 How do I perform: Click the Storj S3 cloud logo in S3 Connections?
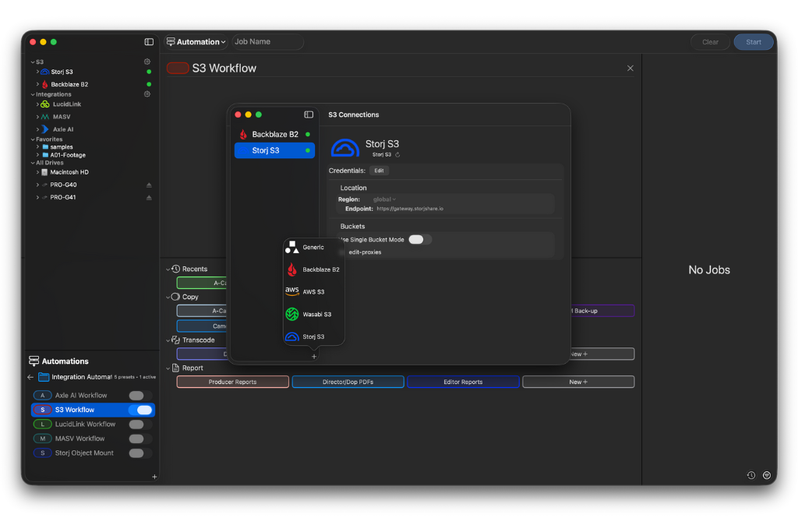(344, 147)
